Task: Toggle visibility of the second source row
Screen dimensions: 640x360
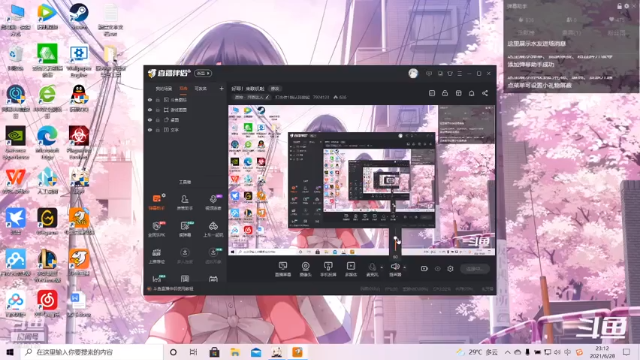Action: (150, 110)
